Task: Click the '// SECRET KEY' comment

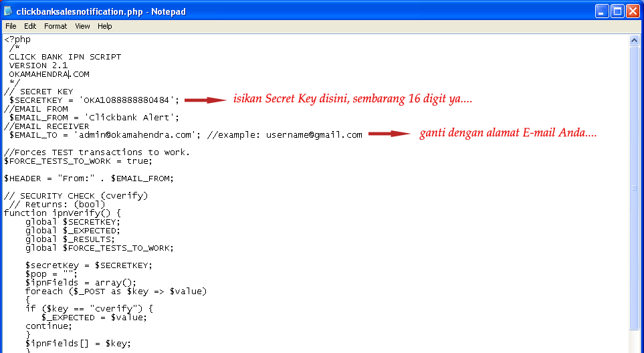Action: [x=39, y=92]
